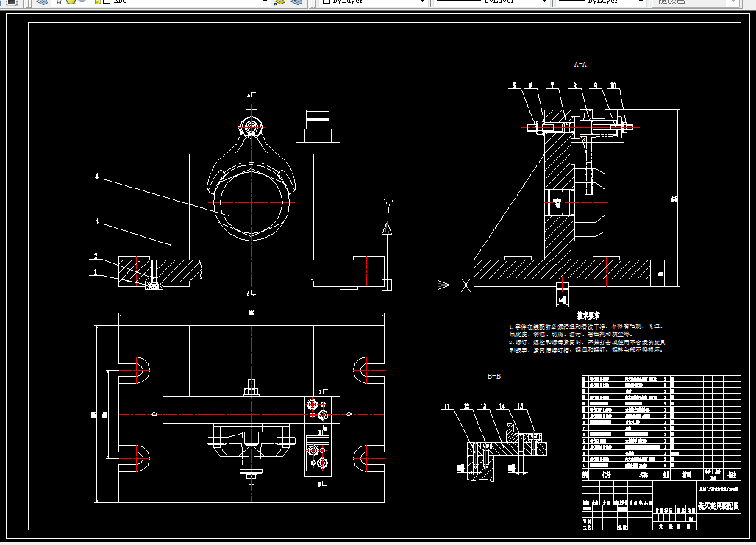
Task: Click the X axis arrowhead of UCS icon
Action: (x=443, y=285)
